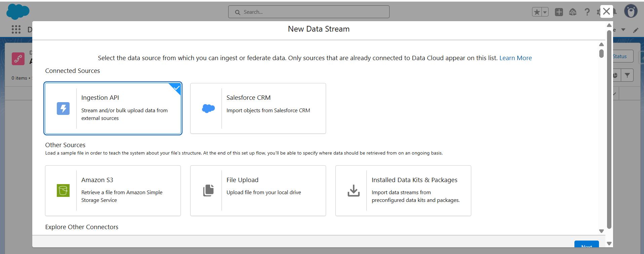Viewport: 644px width, 254px height.
Task: Click the Installed Data Kits download icon
Action: tap(353, 190)
